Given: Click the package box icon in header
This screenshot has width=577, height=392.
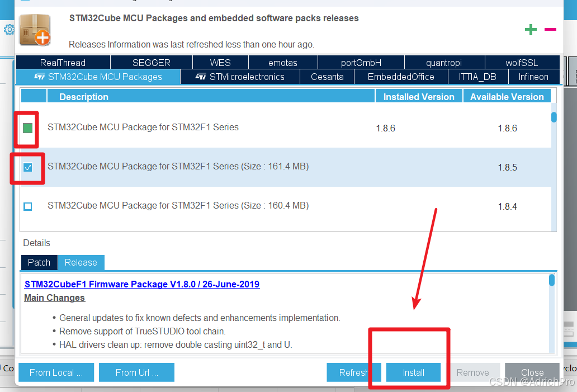Looking at the screenshot, I should (x=35, y=30).
